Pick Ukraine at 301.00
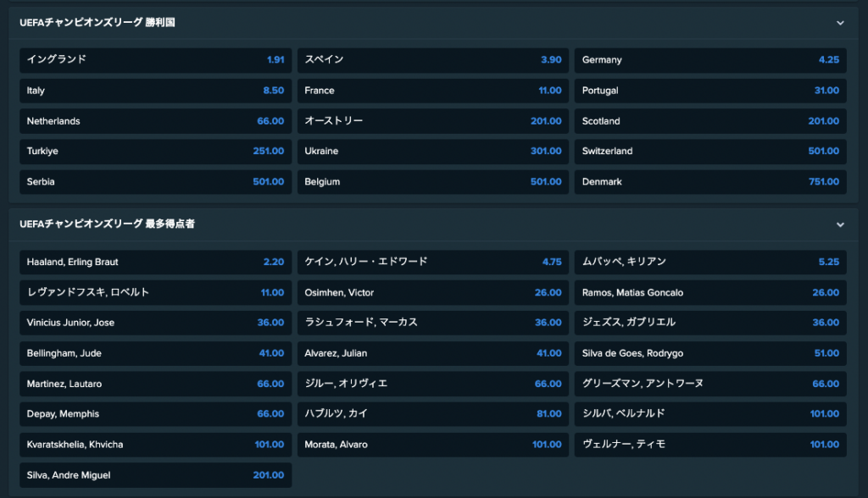This screenshot has height=498, width=868. point(433,151)
